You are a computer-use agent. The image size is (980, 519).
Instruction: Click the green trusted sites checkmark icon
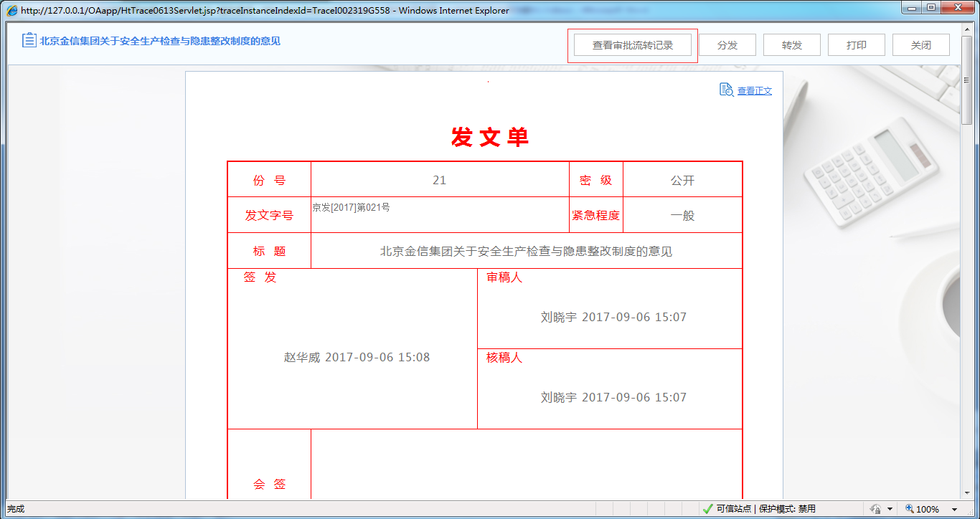[x=707, y=509]
